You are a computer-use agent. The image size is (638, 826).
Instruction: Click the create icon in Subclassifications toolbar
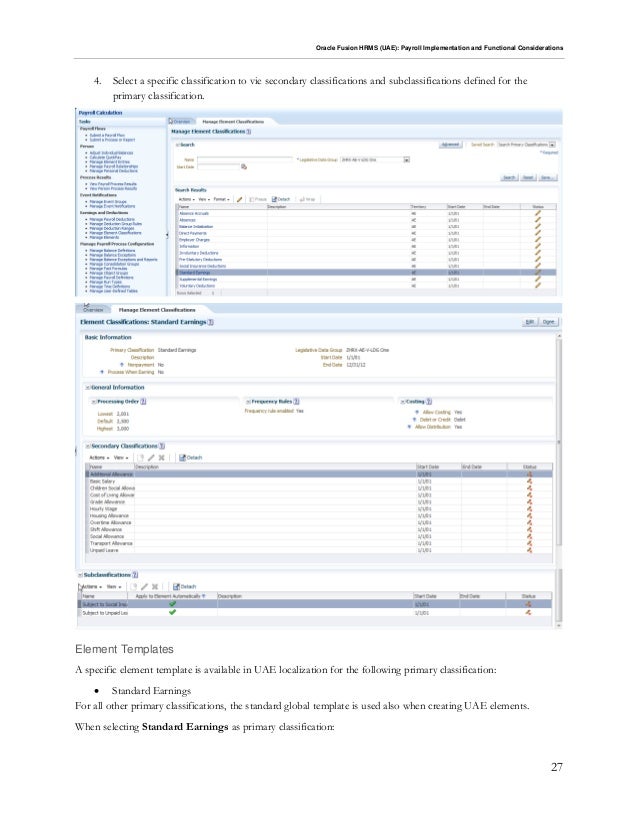pyautogui.click(x=135, y=586)
